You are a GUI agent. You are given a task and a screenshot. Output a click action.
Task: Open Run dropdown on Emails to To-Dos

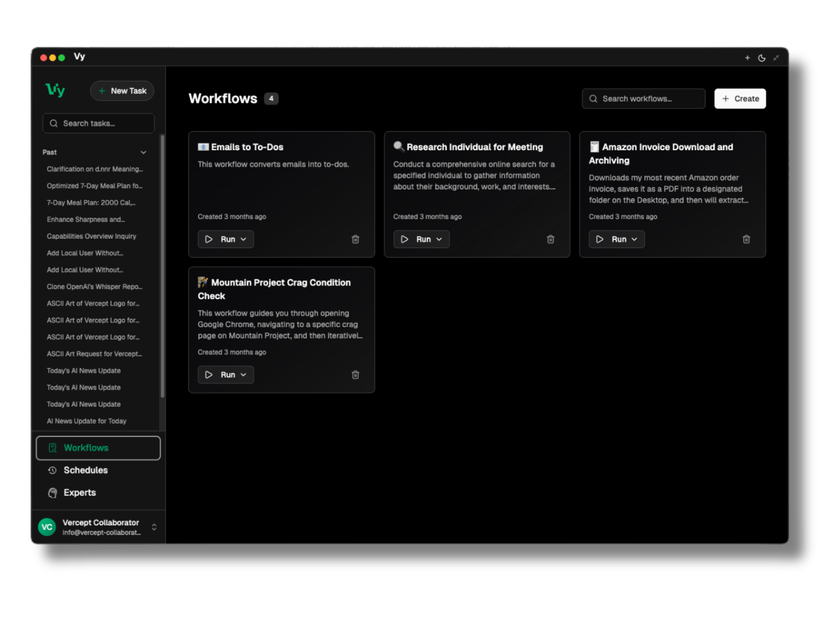tap(244, 239)
